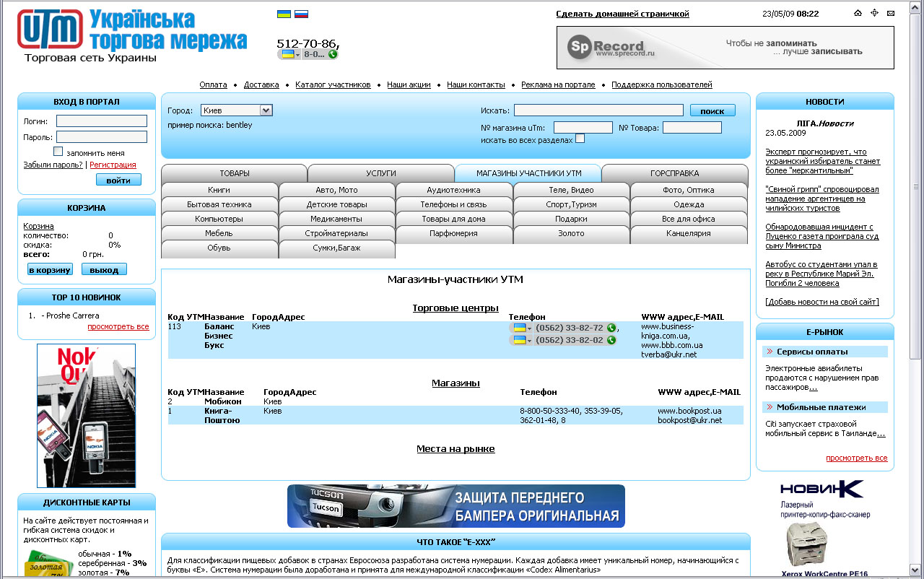The image size is (924, 579).
Task: Click the envelope mail icon in the header
Action: point(892,13)
